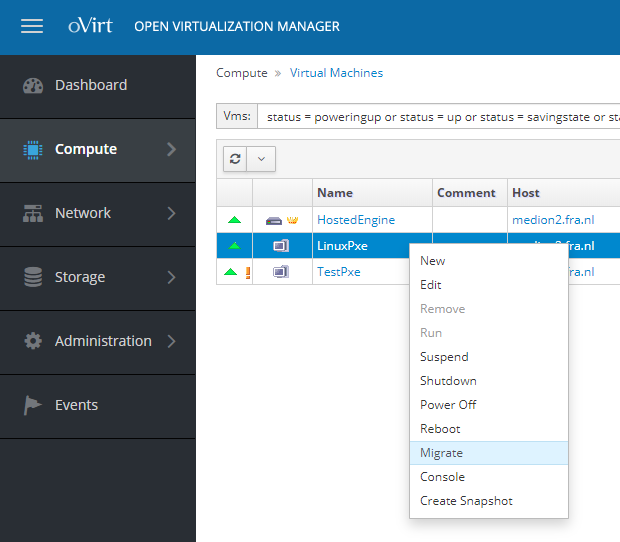The image size is (620, 542).
Task: Click the Virtual Machines breadcrumb link
Action: (x=336, y=73)
